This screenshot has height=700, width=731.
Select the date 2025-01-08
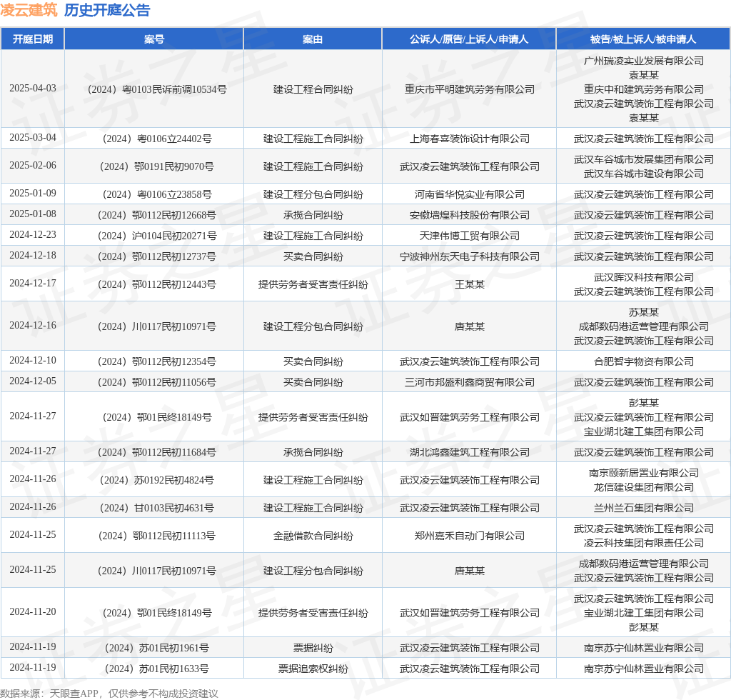coord(33,214)
